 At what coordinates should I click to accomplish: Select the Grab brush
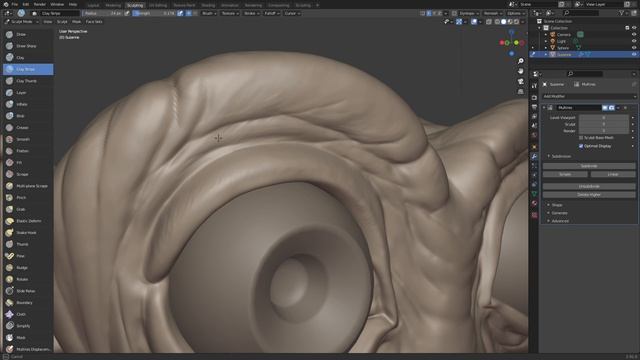pos(28,209)
